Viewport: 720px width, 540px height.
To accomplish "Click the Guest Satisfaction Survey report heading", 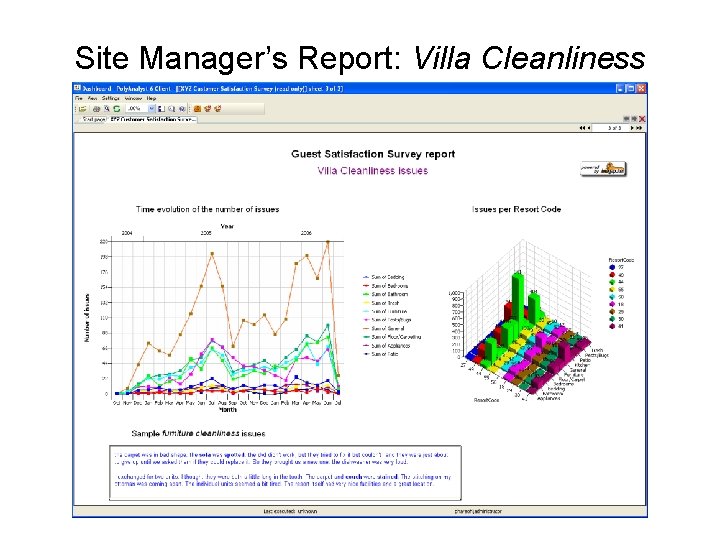I will [373, 154].
